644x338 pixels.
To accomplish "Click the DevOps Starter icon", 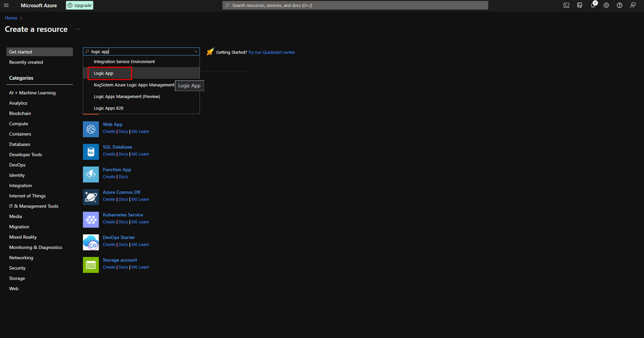I will (91, 242).
